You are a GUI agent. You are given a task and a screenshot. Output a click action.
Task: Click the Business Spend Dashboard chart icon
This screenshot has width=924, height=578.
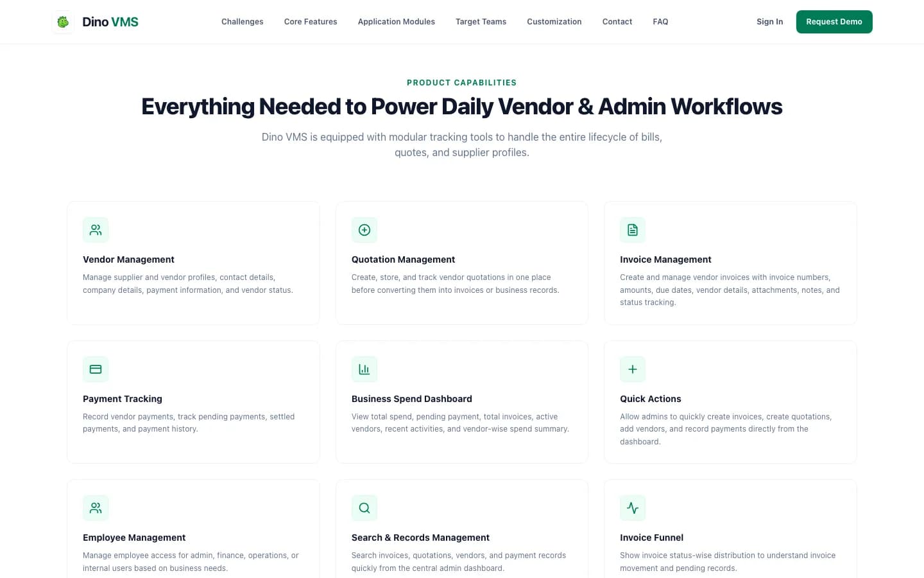click(x=364, y=369)
